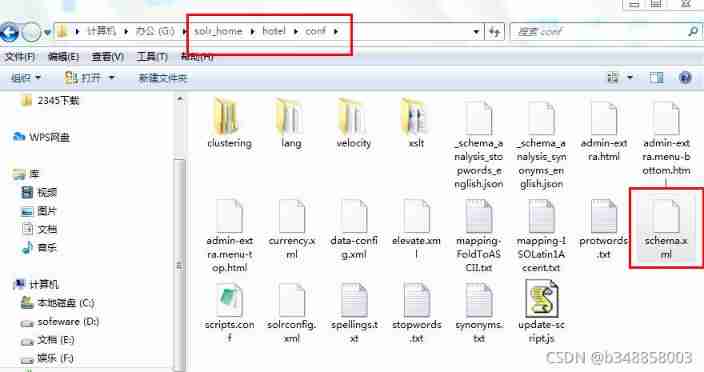
Task: Open the clustering folder
Action: (x=229, y=123)
